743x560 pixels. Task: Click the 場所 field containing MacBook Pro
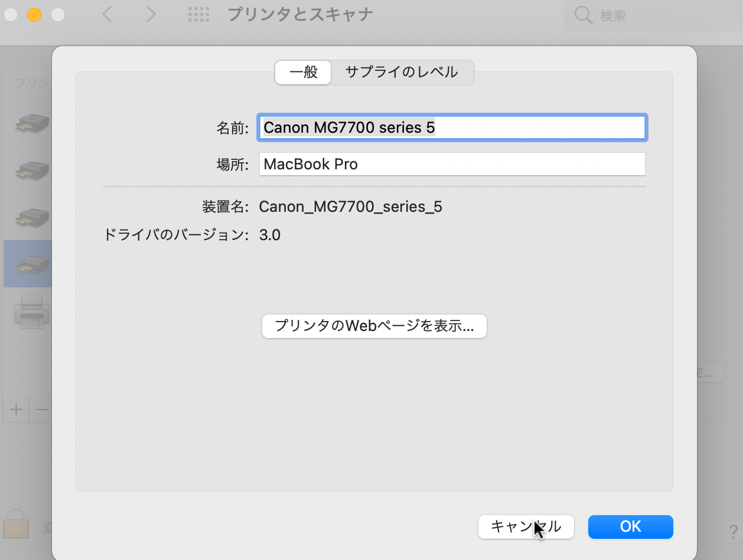(452, 164)
